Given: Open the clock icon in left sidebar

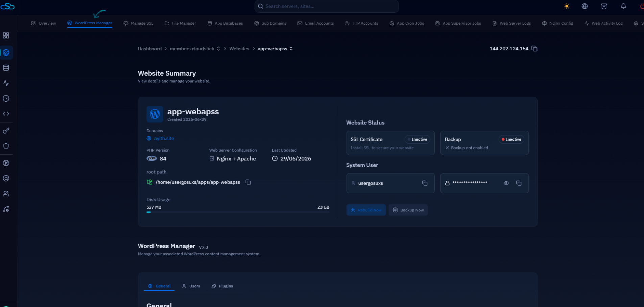Looking at the screenshot, I should 6,98.
